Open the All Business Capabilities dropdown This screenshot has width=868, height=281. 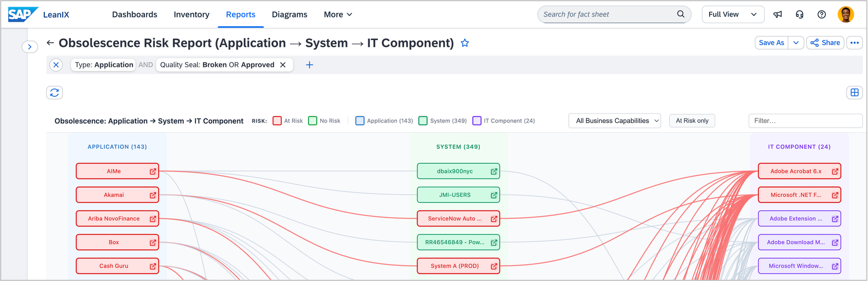point(615,120)
